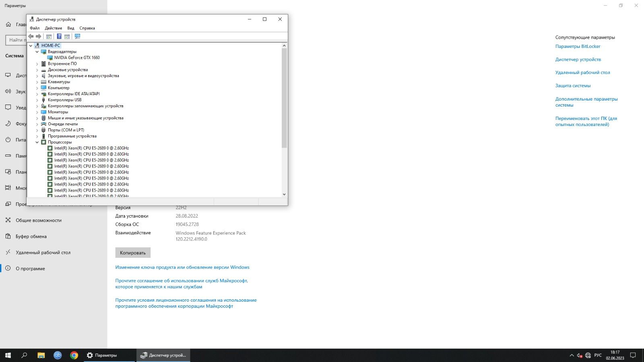
Task: Click the mouse icon of Мыши и иные указывающие устройства
Action: click(x=43, y=118)
